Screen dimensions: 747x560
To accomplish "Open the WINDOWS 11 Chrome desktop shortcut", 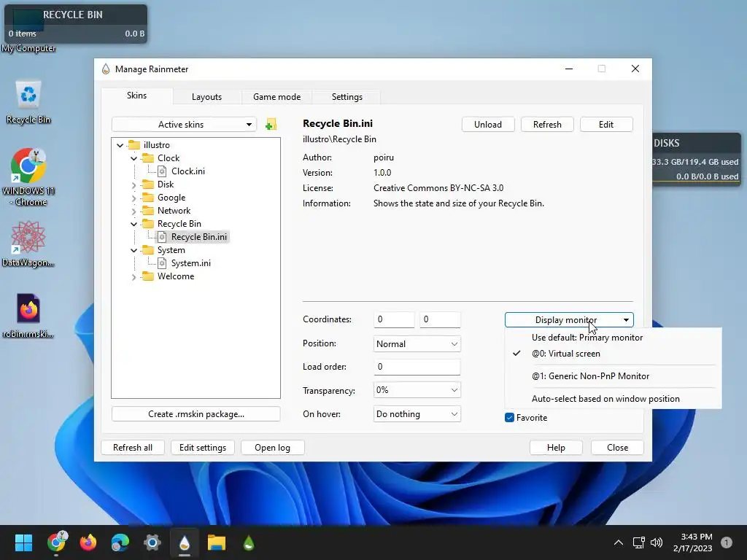I will [28, 176].
